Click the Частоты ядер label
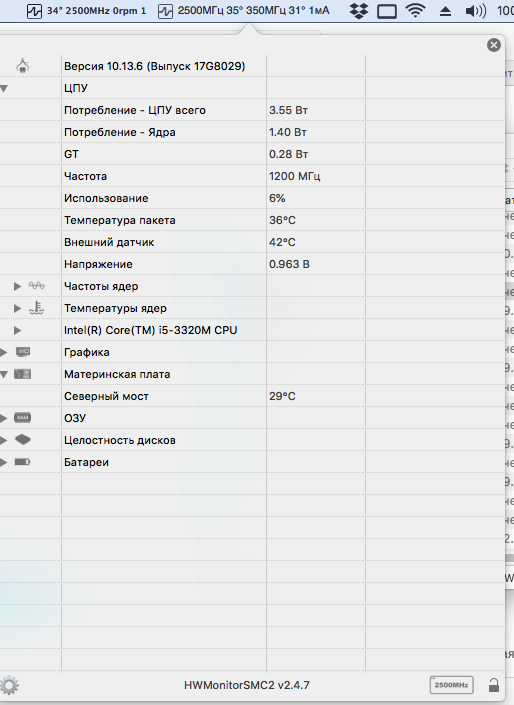 coord(101,286)
